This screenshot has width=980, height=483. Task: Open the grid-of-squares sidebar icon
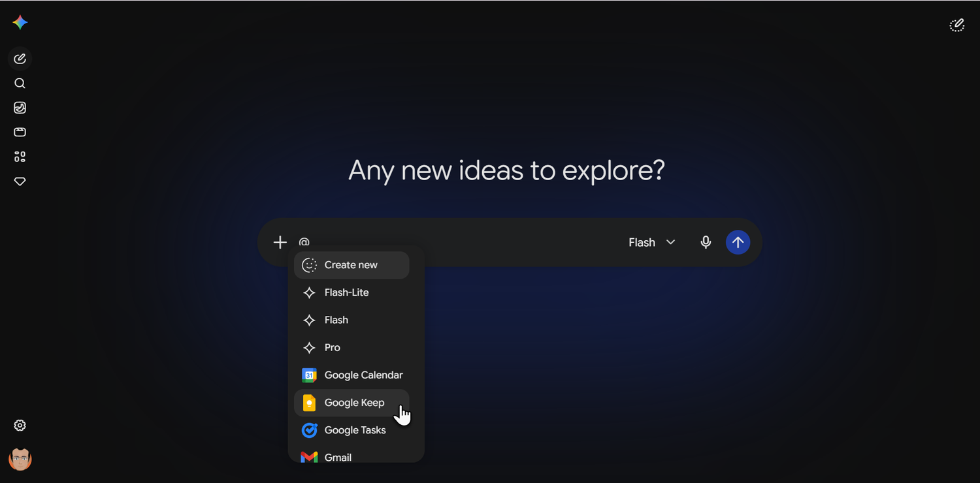tap(20, 157)
